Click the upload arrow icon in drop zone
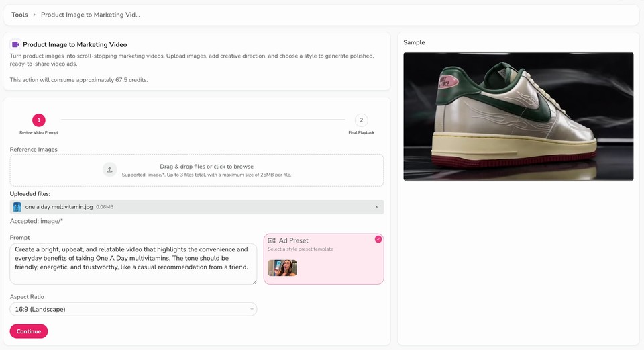Image resolution: width=644 pixels, height=350 pixels. [110, 169]
